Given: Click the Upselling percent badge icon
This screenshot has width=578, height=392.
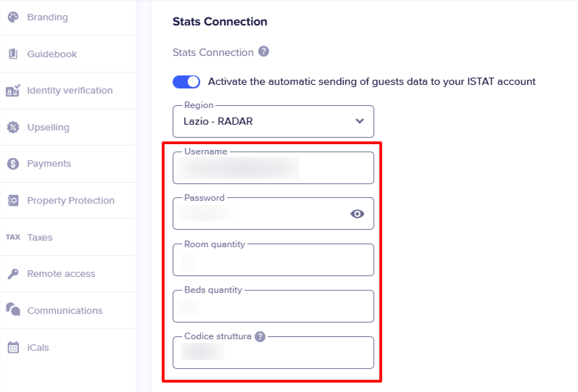Looking at the screenshot, I should (x=13, y=128).
